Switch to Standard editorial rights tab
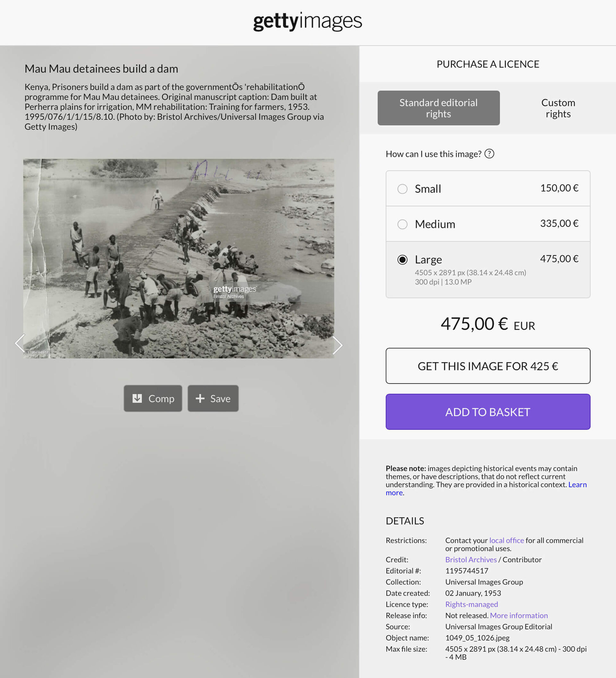Screen dimensions: 616x678 tap(438, 108)
